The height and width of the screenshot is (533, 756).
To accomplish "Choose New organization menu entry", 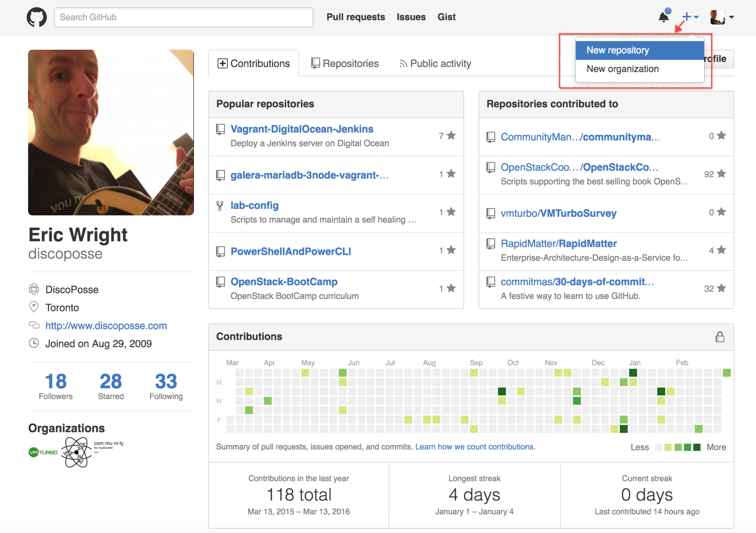I will (622, 69).
